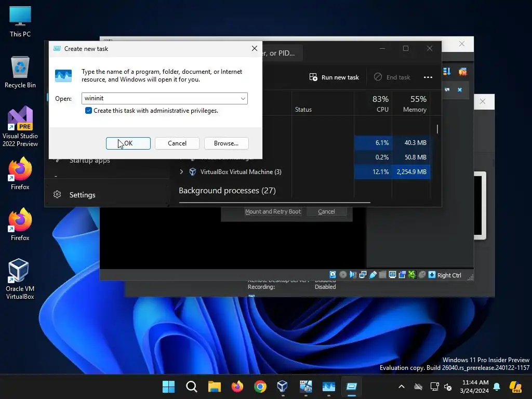
Task: Click Mount and Retry Boot button
Action: coord(273,211)
